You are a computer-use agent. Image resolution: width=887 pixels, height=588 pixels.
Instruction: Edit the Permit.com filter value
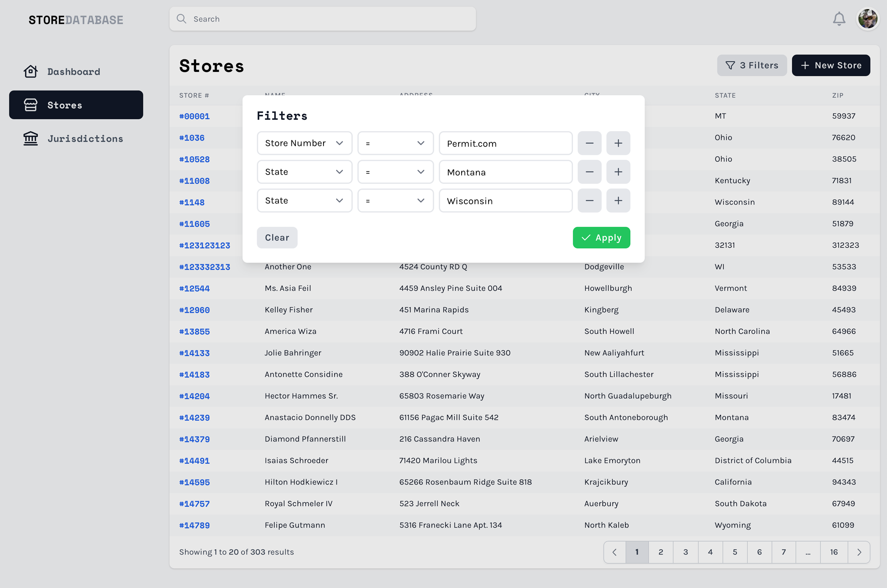coord(505,143)
